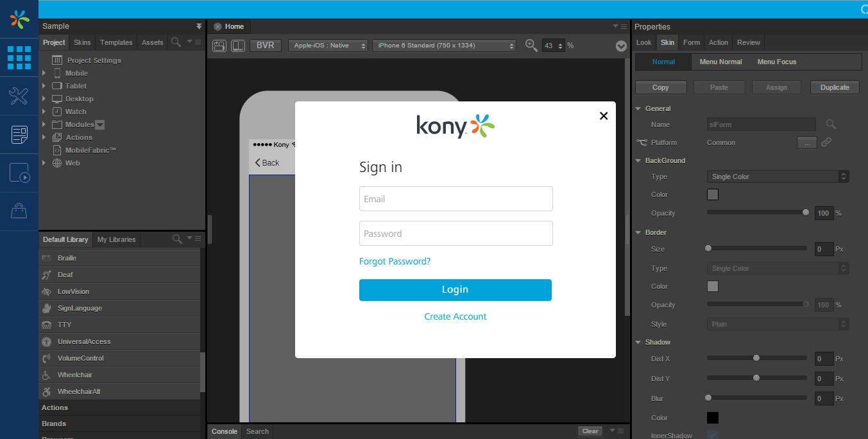Open the Background Type Single Color dropdown
This screenshot has height=439, width=868.
(x=778, y=176)
